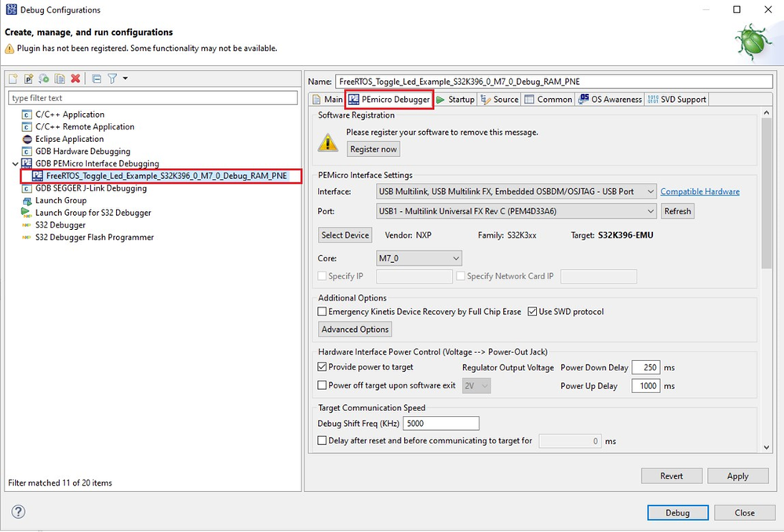
Task: Click the Select Device button
Action: click(x=345, y=235)
